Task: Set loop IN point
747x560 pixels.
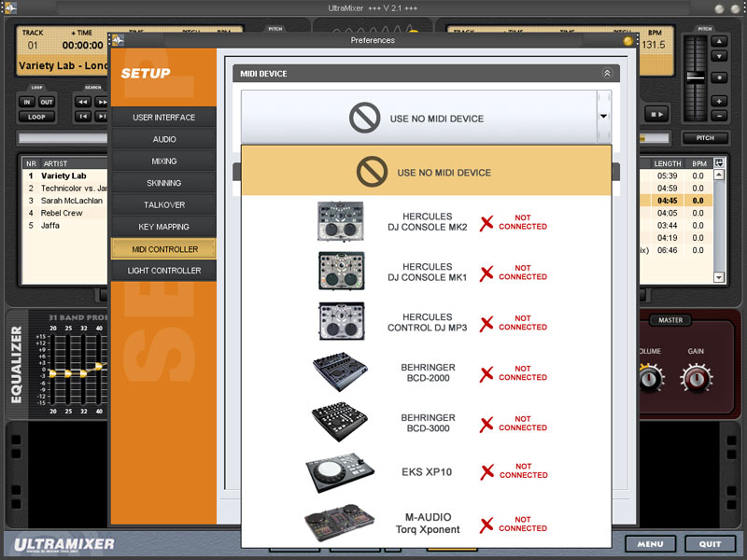Action: tap(27, 102)
